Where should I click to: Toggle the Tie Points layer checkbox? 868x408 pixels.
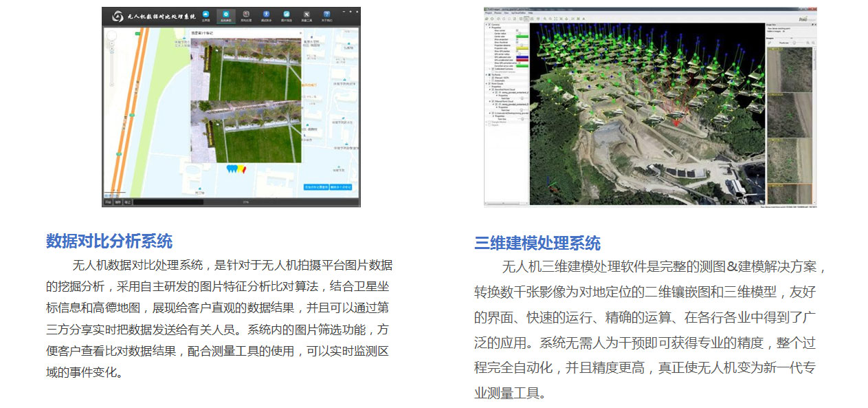point(489,74)
